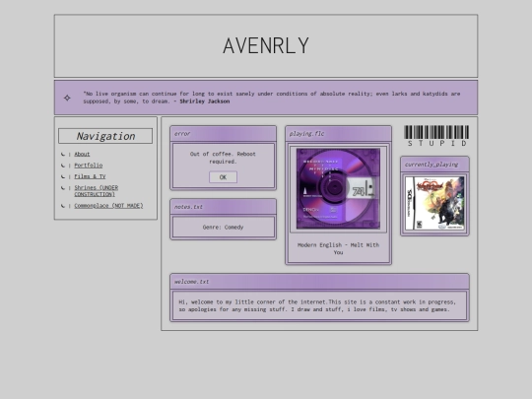The height and width of the screenshot is (399, 532).
Task: Click 'Out of coffee. Reboot required.' message
Action: 223,158
